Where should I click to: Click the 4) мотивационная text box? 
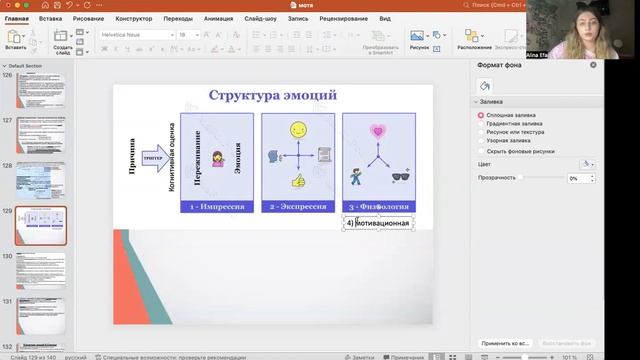click(x=378, y=223)
